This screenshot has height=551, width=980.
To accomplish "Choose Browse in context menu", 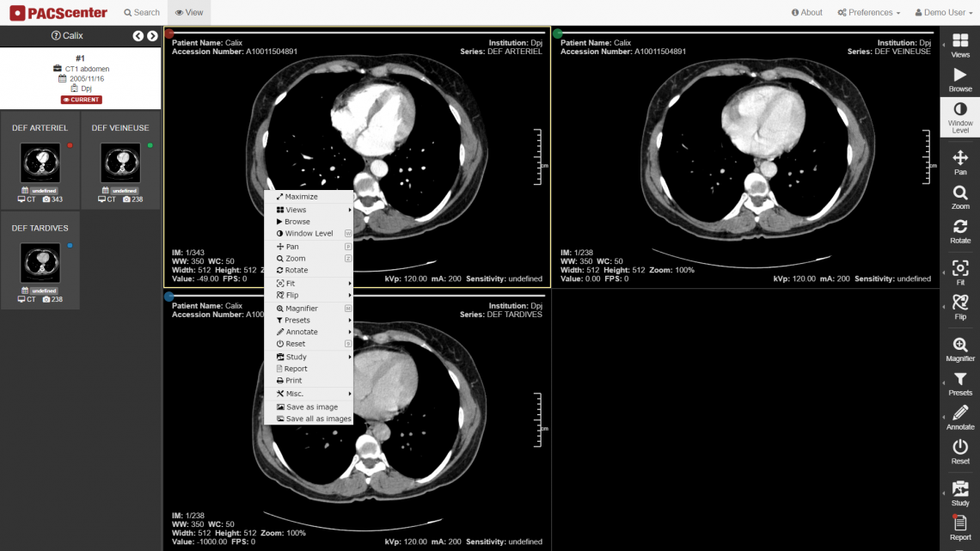I will [x=309, y=222].
